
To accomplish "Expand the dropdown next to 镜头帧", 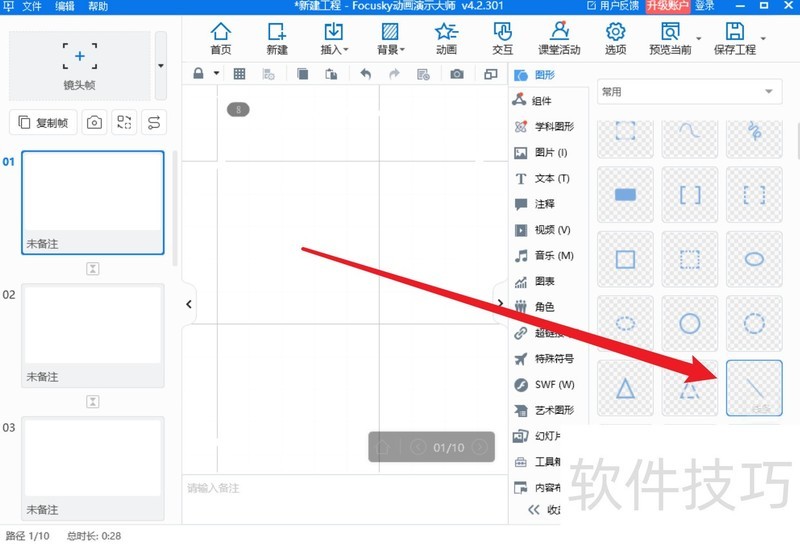I will tap(161, 65).
